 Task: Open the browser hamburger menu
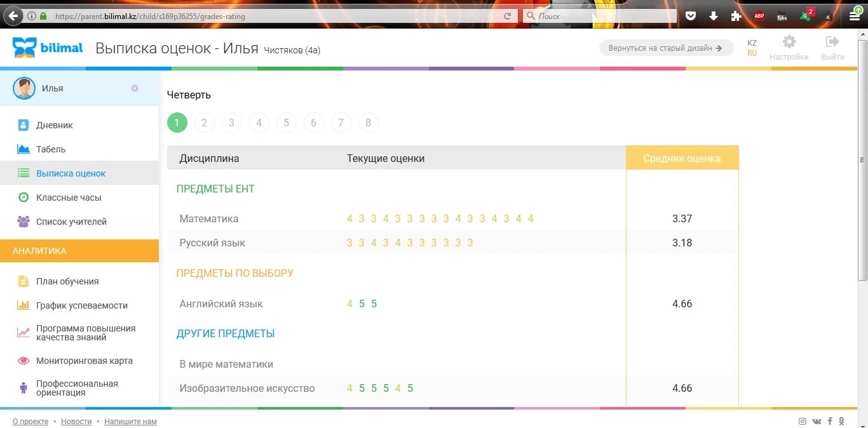pyautogui.click(x=855, y=16)
